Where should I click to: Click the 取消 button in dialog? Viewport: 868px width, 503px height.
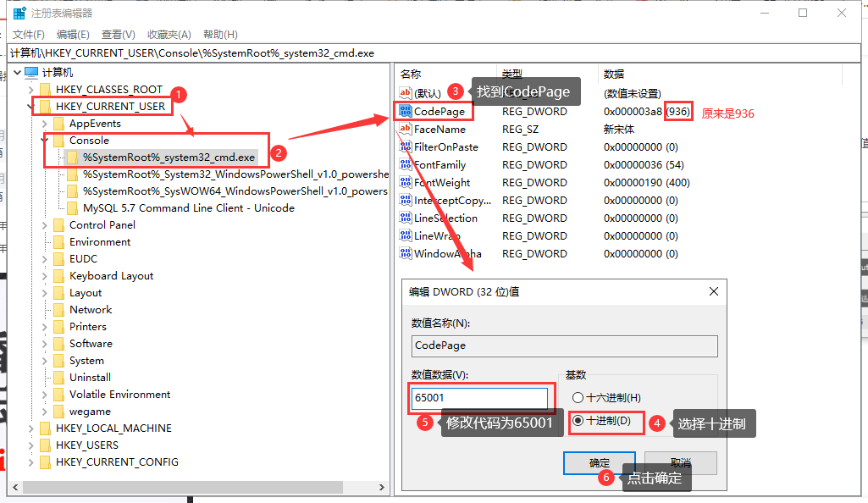click(x=680, y=463)
